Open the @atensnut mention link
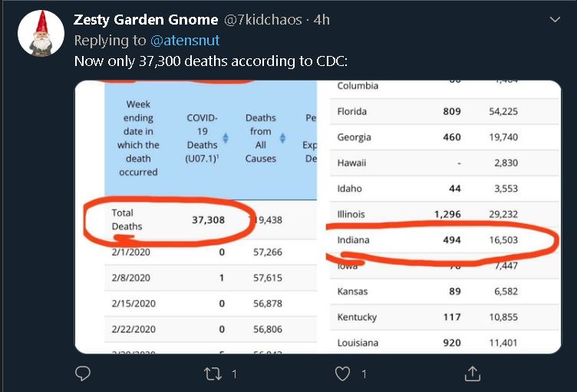This screenshot has width=577, height=392. pyautogui.click(x=185, y=40)
